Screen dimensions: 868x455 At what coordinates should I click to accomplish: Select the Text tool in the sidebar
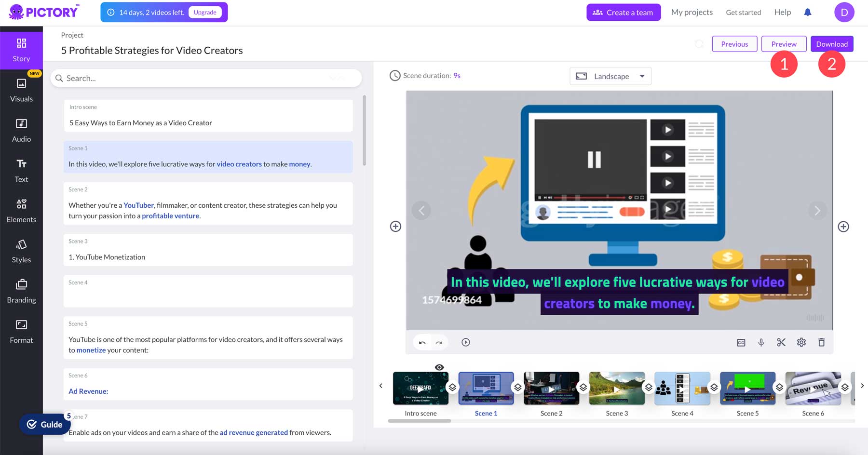[21, 171]
